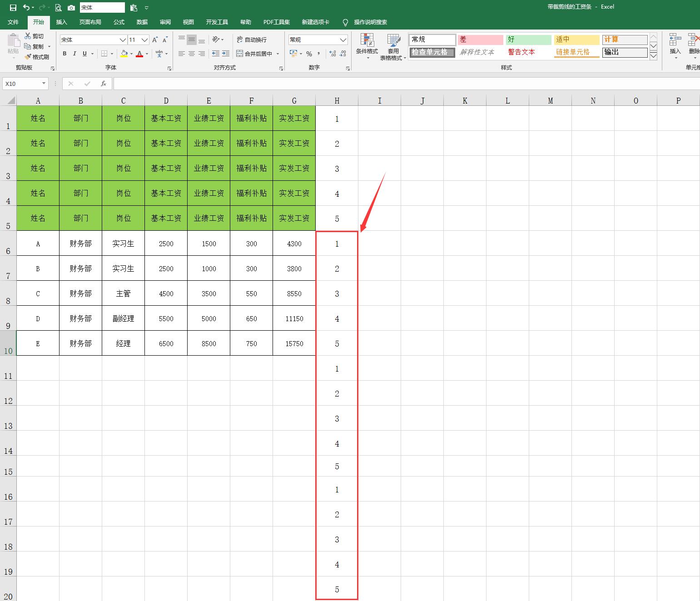
Task: Select the row 10 header
Action: coord(8,343)
